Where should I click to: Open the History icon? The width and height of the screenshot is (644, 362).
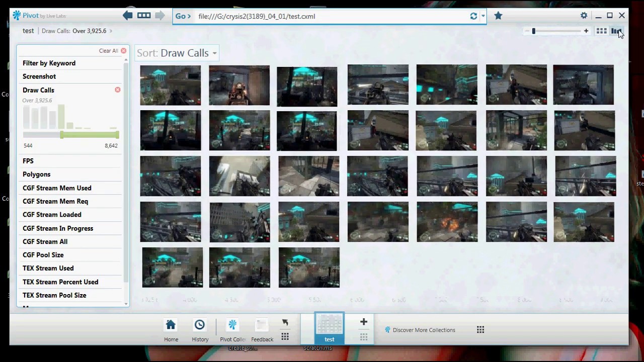[x=200, y=330]
